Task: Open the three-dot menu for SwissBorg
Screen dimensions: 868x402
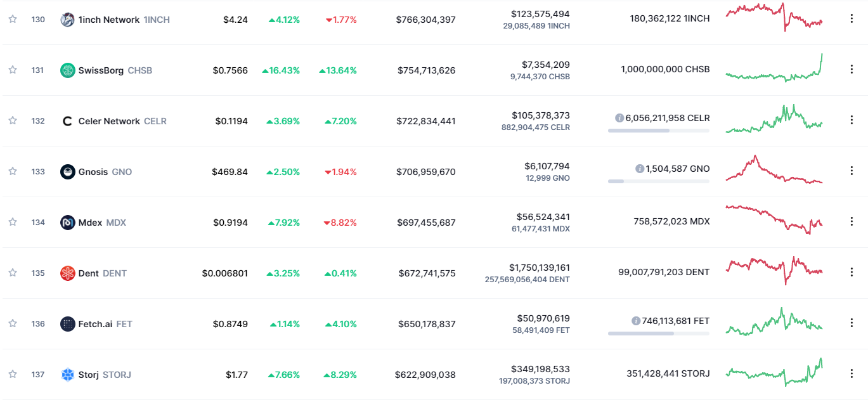Action: pos(852,69)
